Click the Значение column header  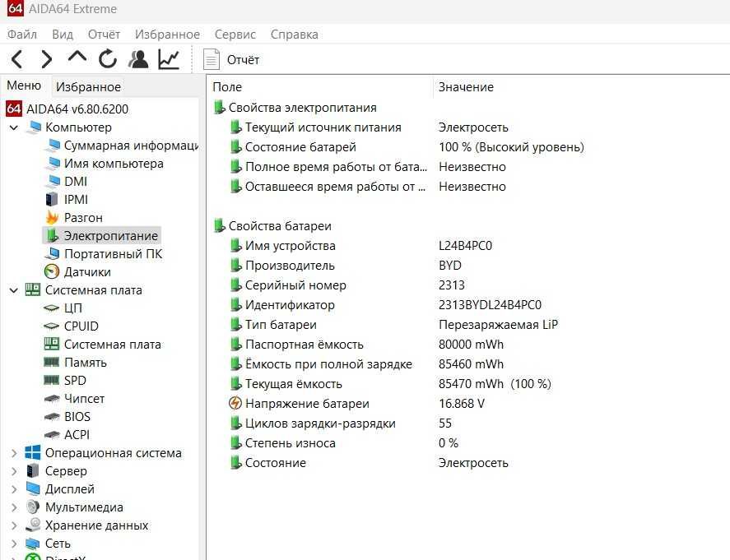pos(466,87)
